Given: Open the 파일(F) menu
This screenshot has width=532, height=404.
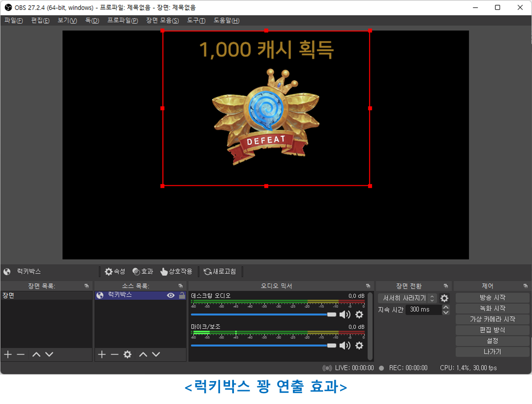Looking at the screenshot, I should 13,20.
